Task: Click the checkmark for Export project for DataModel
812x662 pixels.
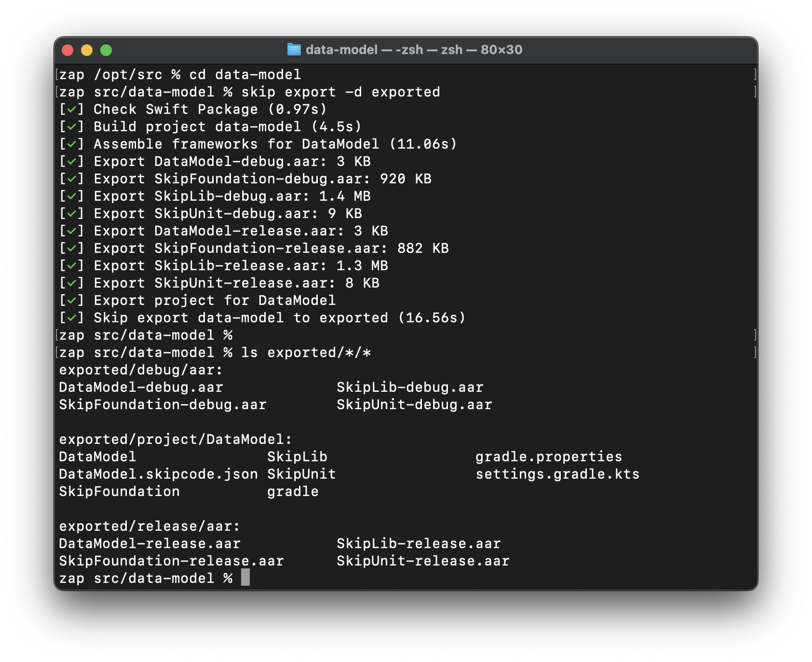Action: [x=71, y=300]
